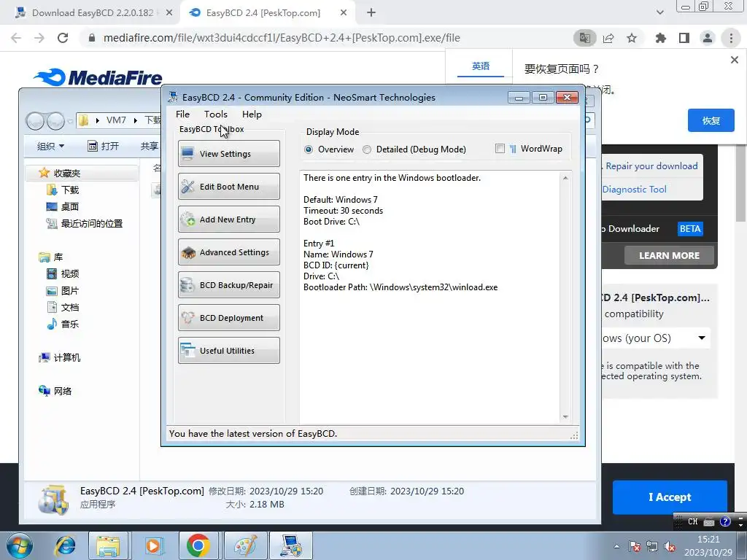Image resolution: width=747 pixels, height=560 pixels.
Task: Open Advanced Settings in EasyBCD
Action: coord(228,252)
